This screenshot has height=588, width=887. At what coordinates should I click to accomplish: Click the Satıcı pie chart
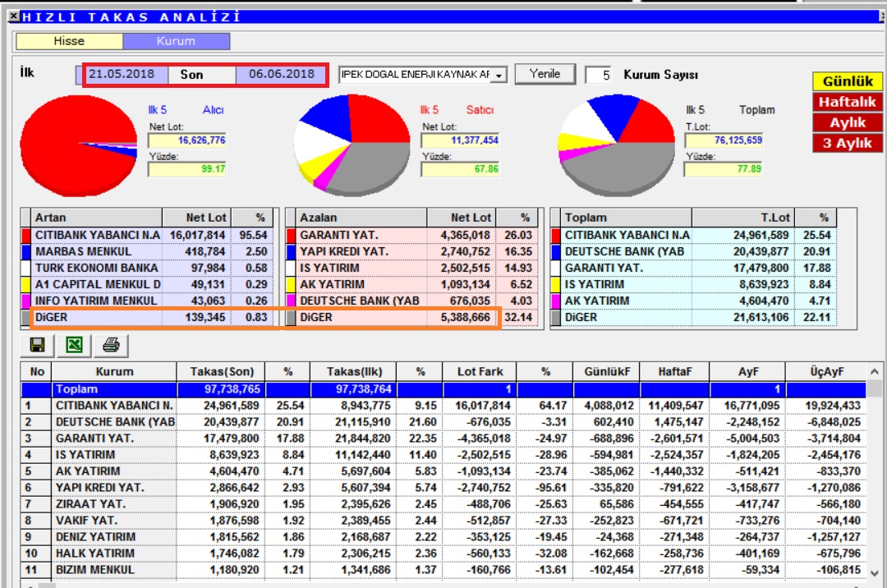click(352, 145)
